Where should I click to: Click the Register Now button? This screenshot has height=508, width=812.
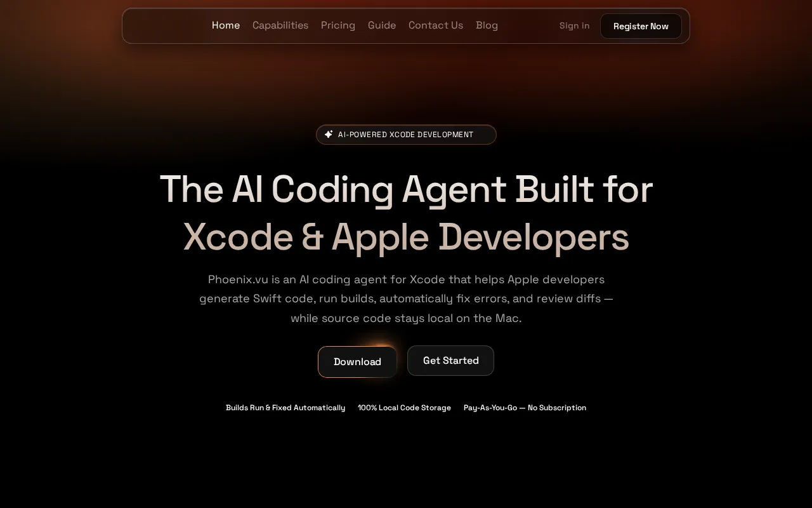pyautogui.click(x=641, y=26)
